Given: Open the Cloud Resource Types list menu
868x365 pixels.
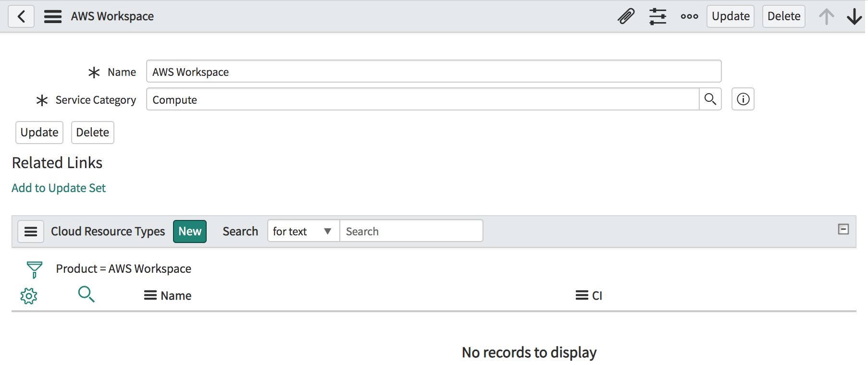Looking at the screenshot, I should tap(31, 231).
